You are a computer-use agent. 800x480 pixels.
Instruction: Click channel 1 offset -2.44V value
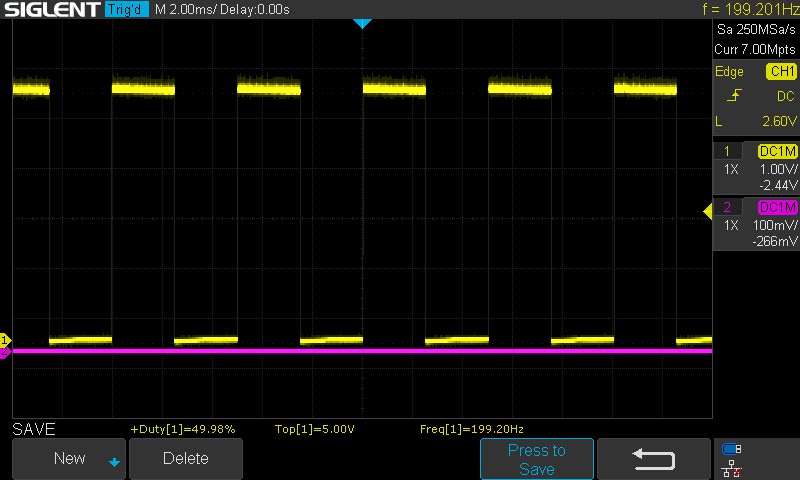[x=778, y=185]
